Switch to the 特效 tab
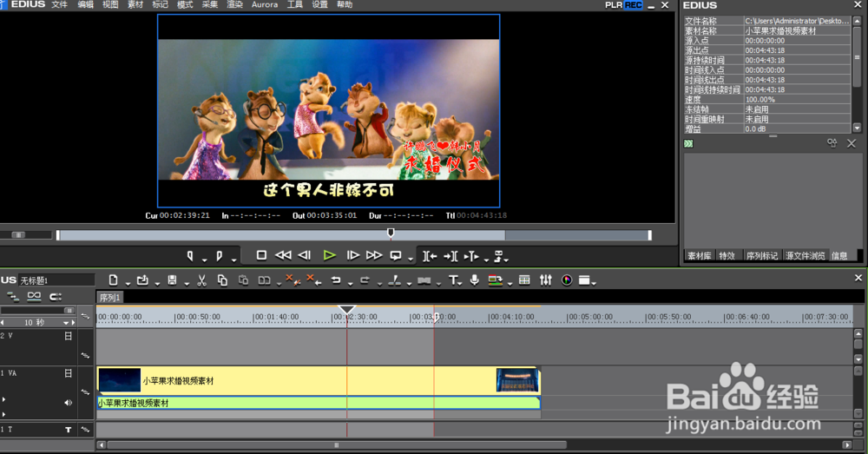 [727, 256]
